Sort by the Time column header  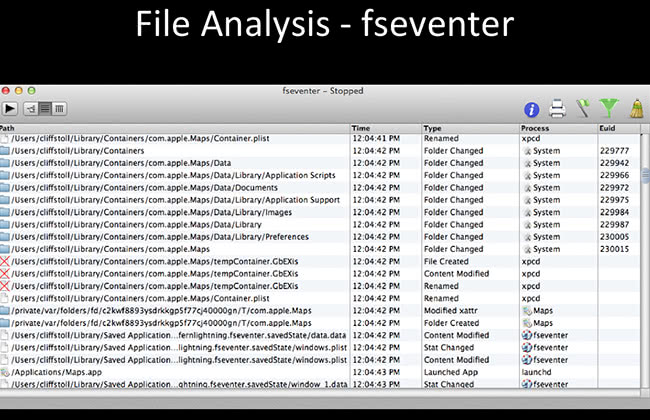pyautogui.click(x=386, y=128)
